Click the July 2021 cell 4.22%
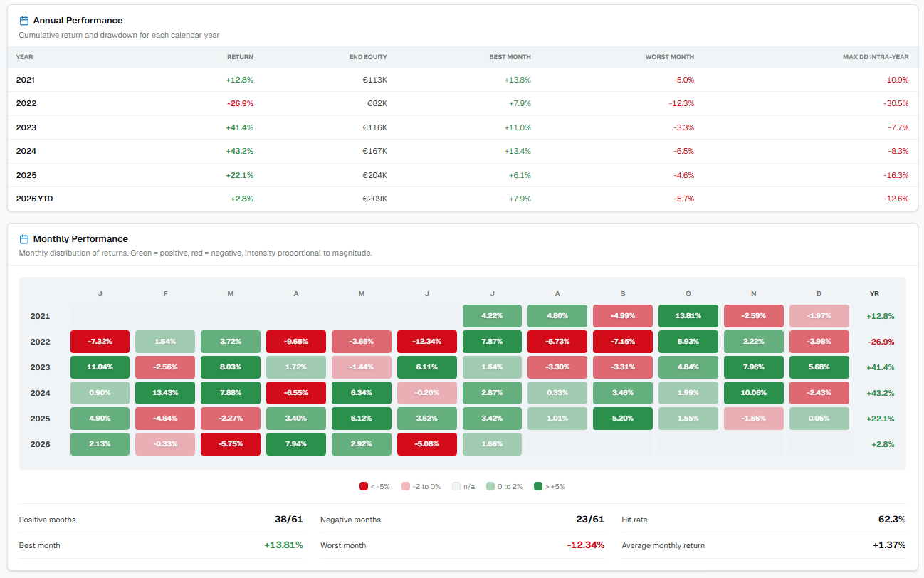The width and height of the screenshot is (924, 578). [493, 316]
